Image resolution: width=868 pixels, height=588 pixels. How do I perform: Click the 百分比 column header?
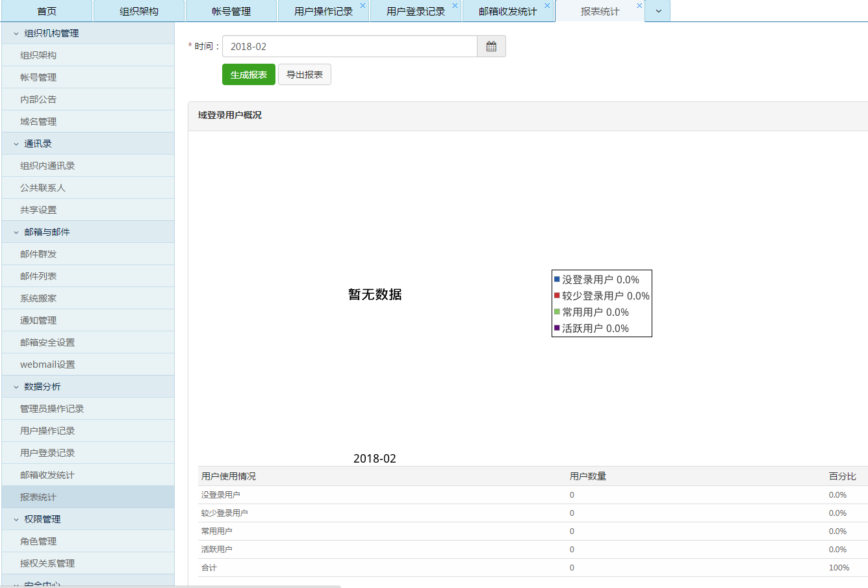pos(843,476)
